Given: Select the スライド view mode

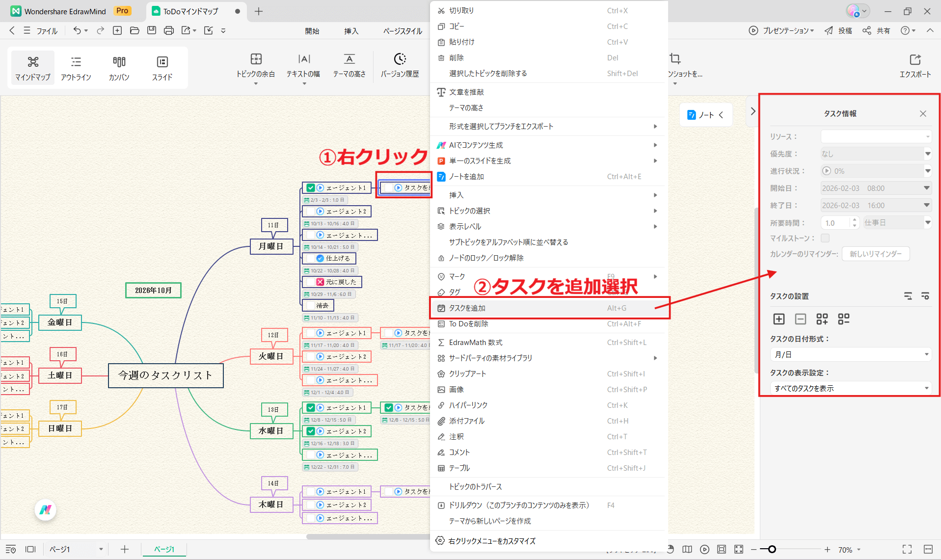Looking at the screenshot, I should click(x=162, y=67).
